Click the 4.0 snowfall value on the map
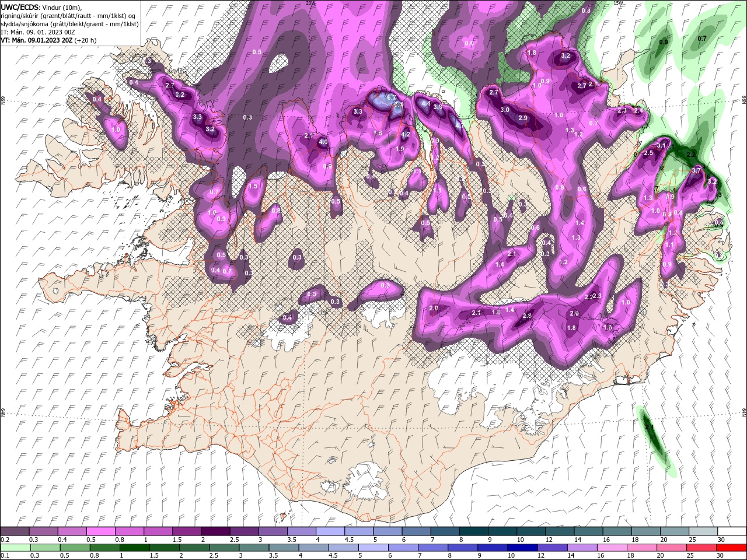Viewport: 747px width, 560px height. pyautogui.click(x=323, y=142)
